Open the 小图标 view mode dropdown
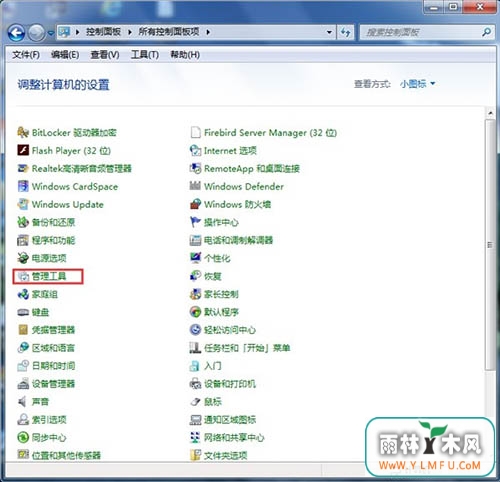The image size is (500, 482). click(x=418, y=84)
